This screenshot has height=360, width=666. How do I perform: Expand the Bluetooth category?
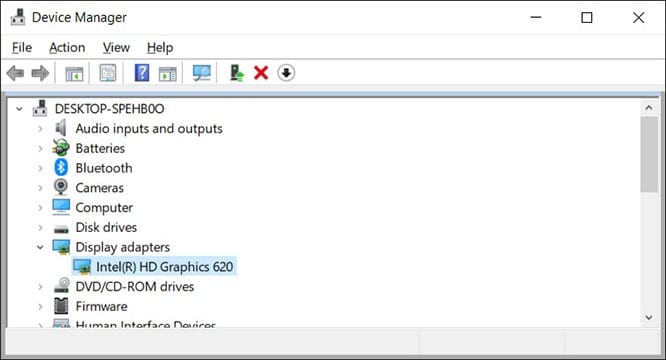coord(40,168)
